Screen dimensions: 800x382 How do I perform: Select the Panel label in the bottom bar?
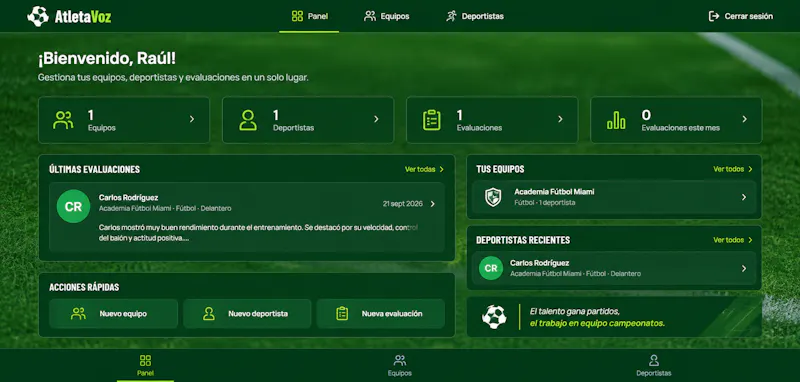click(145, 373)
